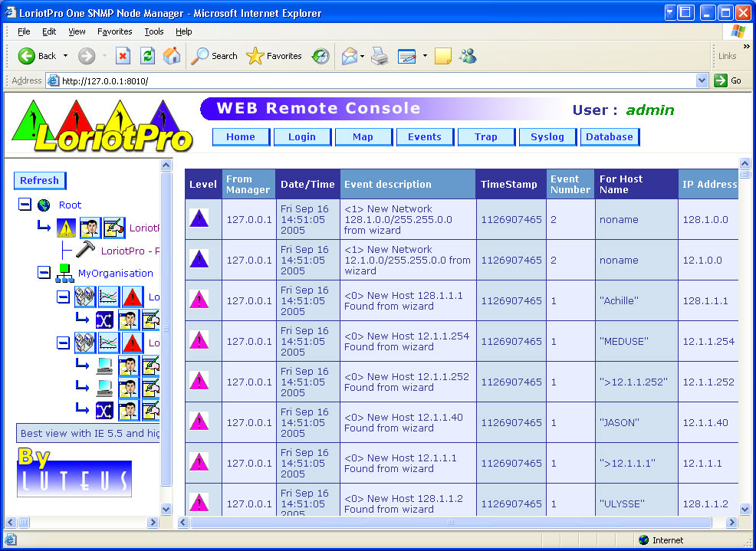
Task: Expand the Links toolbar chevron
Action: coord(747,47)
